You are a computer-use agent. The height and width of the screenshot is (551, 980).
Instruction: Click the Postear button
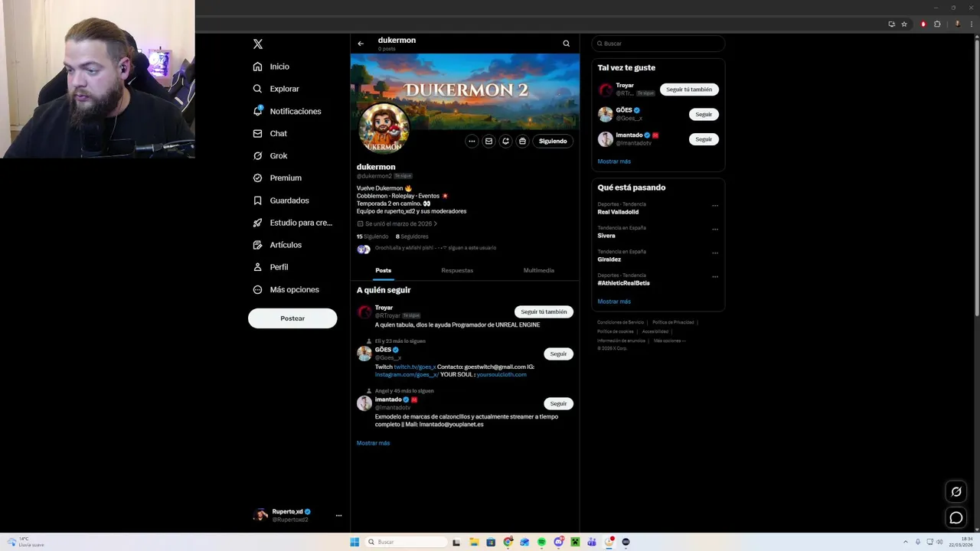[292, 318]
